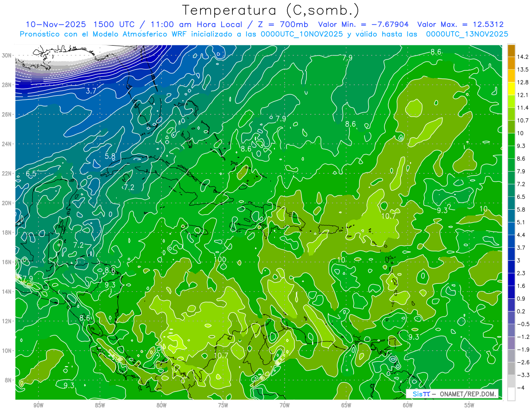This screenshot has width=532, height=411.
Task: Click legend value -1.9
Action: [524, 349]
